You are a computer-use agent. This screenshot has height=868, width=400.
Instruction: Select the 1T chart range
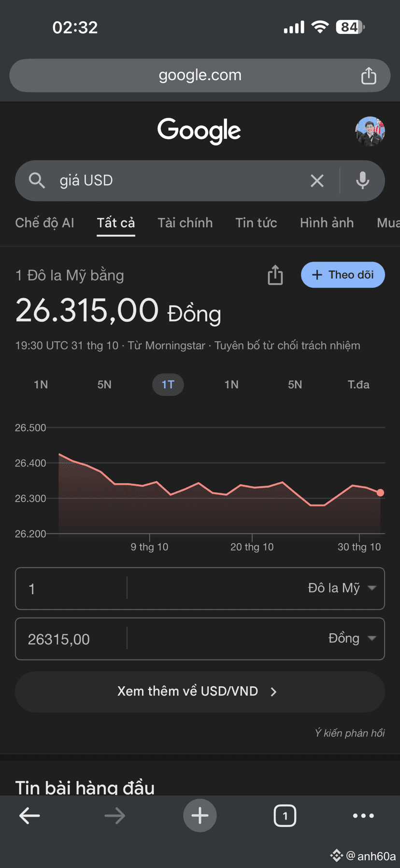(168, 384)
